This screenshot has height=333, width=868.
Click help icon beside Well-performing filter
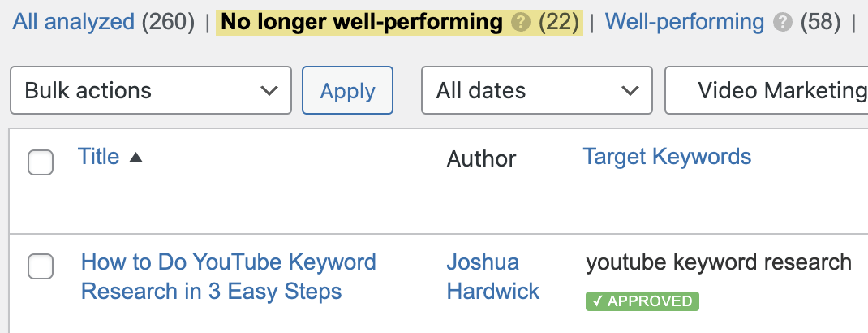pyautogui.click(x=782, y=23)
